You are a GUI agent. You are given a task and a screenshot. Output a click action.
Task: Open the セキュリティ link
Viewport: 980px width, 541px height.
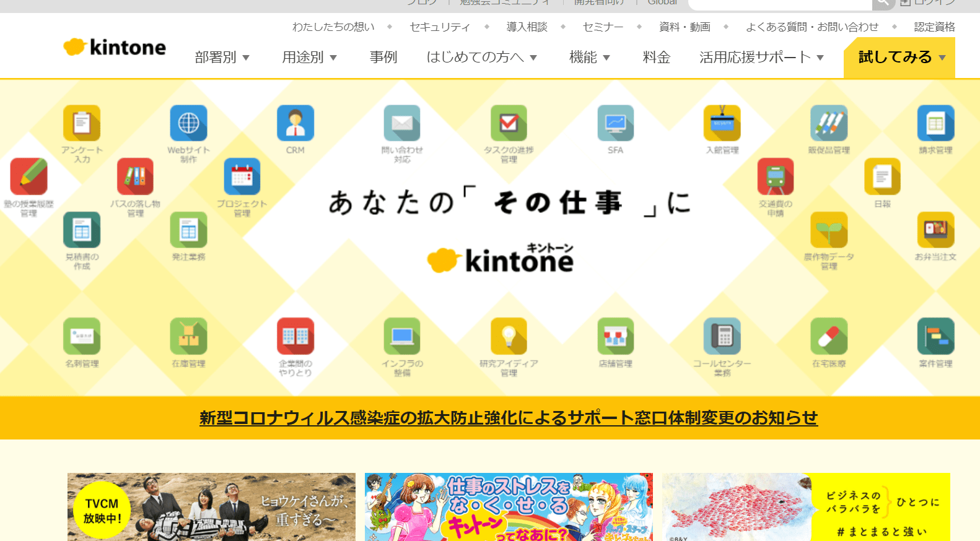click(x=440, y=27)
